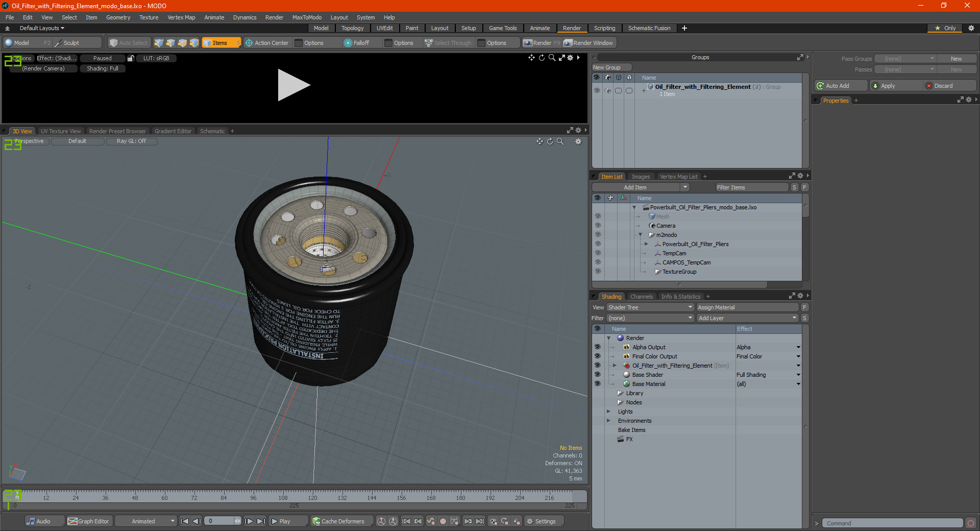Open the UV Texture View tab
This screenshot has width=980, height=531.
tap(61, 131)
